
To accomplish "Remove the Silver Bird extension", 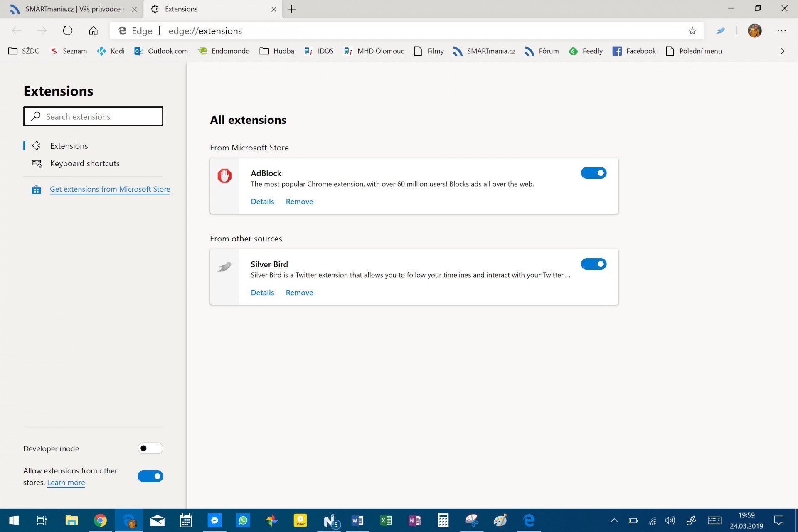I will [x=299, y=293].
